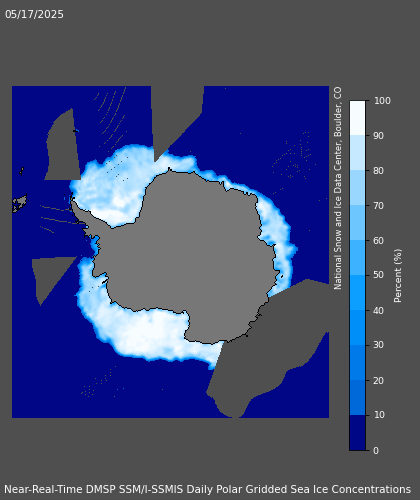This screenshot has width=420, height=500.
Task: Click the 50-60 percent blue colorbar segment
Action: coord(357,258)
